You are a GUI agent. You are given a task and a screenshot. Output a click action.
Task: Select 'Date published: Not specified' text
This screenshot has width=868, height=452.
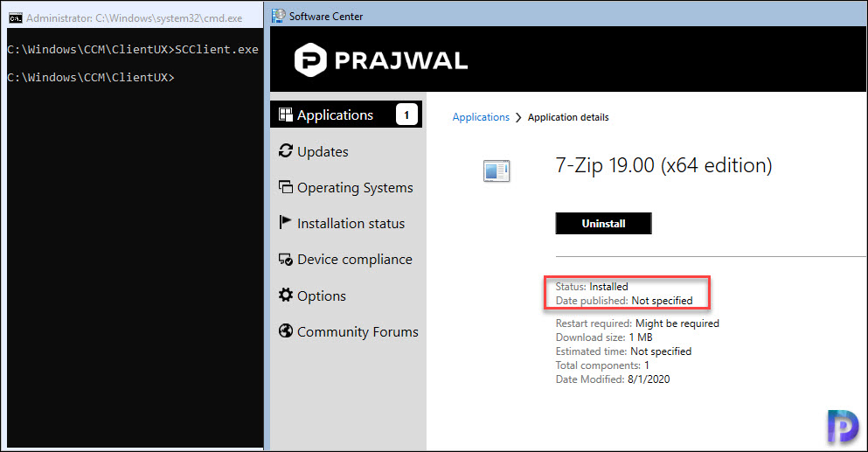pos(624,300)
